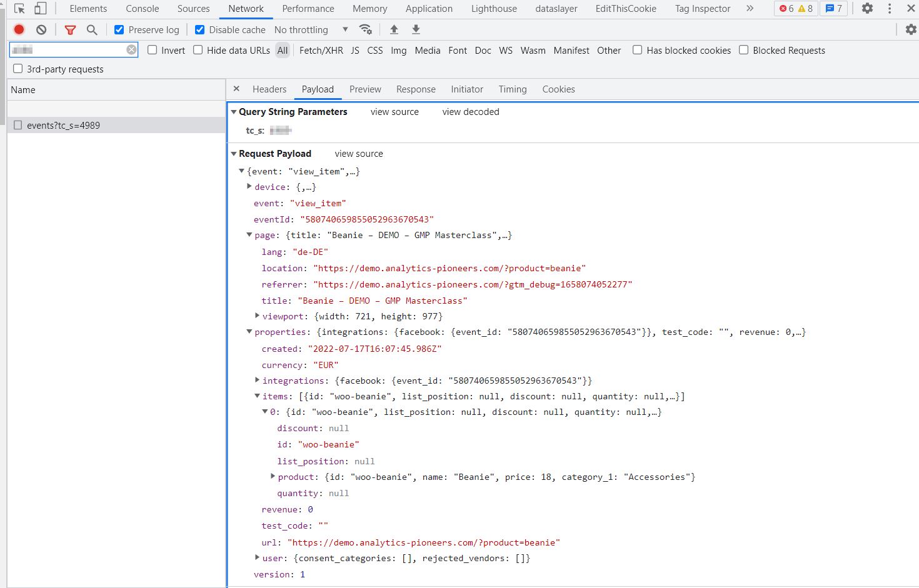Export HAR file with download arrow

pos(416,29)
